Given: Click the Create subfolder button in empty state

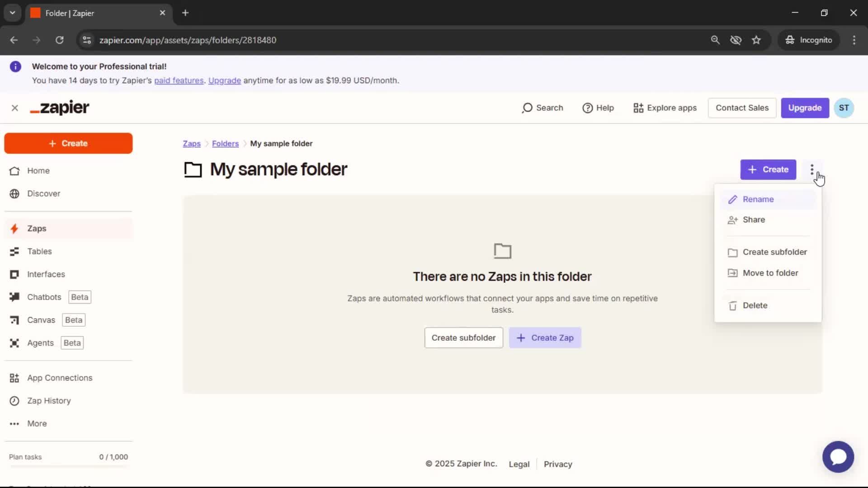Looking at the screenshot, I should pyautogui.click(x=463, y=338).
